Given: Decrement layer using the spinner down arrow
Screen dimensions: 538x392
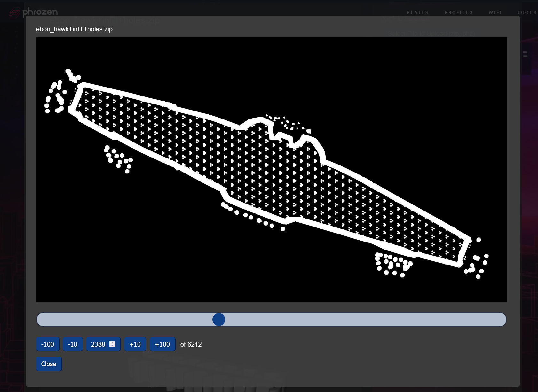Looking at the screenshot, I should 112,346.
